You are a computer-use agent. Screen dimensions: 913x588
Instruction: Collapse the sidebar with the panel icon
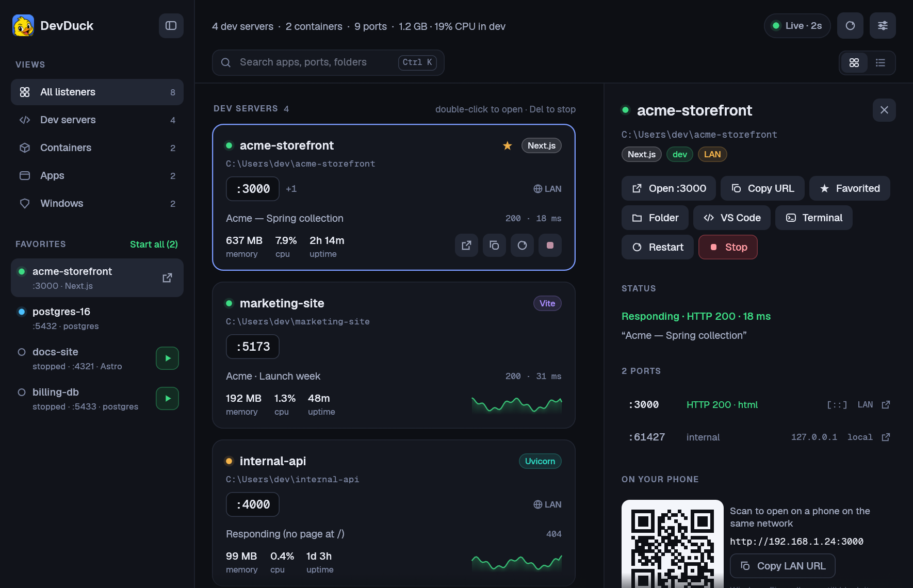coord(171,26)
